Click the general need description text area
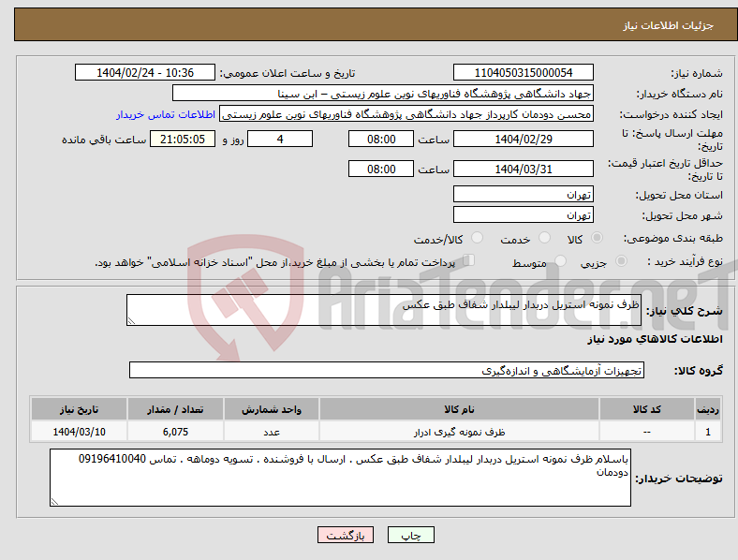 click(384, 310)
